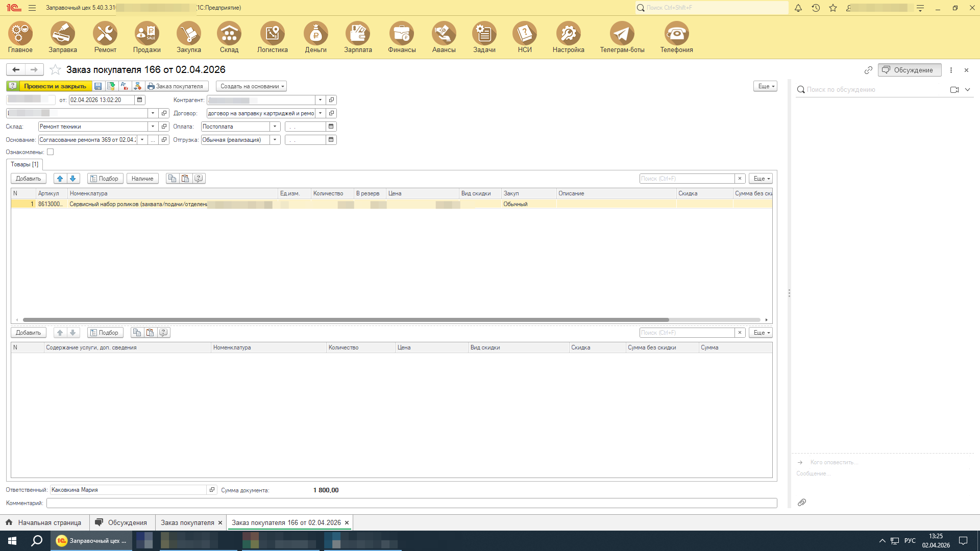Select the Товары [1] tab

[x=24, y=164]
